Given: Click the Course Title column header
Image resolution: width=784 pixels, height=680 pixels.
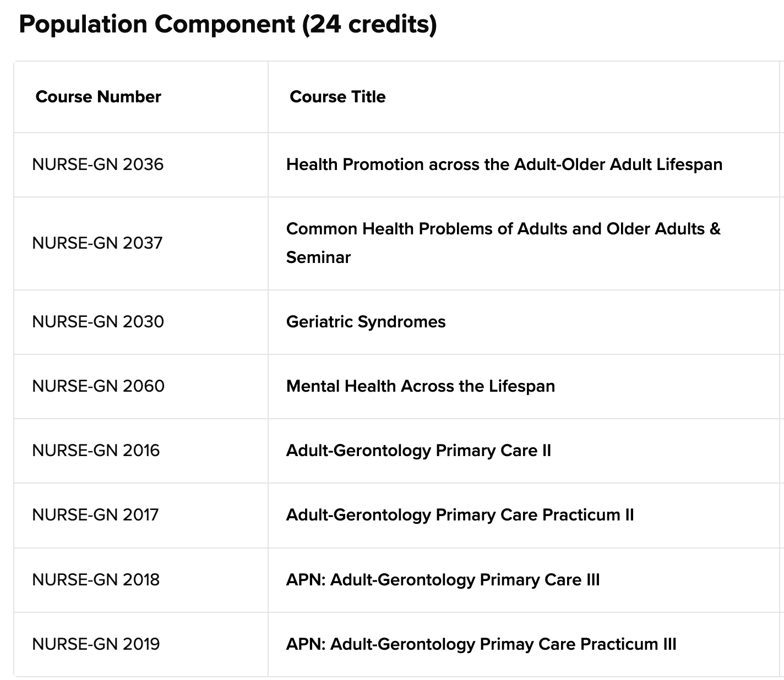Looking at the screenshot, I should pyautogui.click(x=337, y=97).
